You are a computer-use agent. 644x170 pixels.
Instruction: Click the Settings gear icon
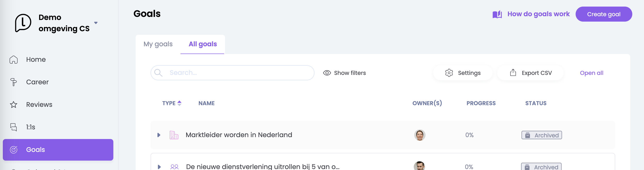pyautogui.click(x=449, y=73)
